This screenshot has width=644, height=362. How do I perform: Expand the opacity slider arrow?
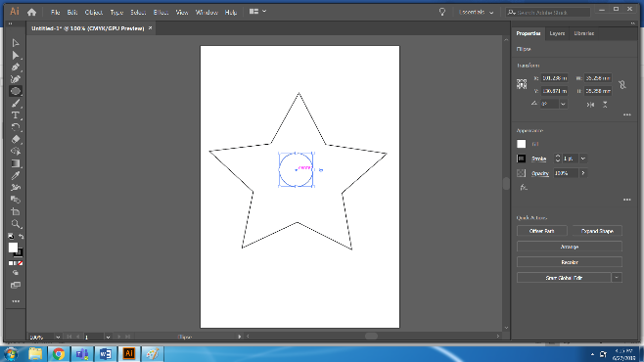pyautogui.click(x=583, y=173)
